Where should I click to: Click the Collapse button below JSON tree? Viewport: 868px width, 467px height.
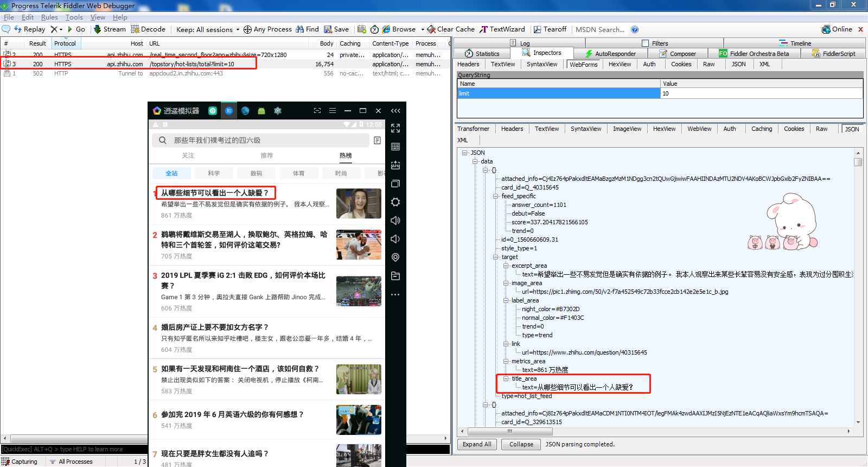click(521, 444)
